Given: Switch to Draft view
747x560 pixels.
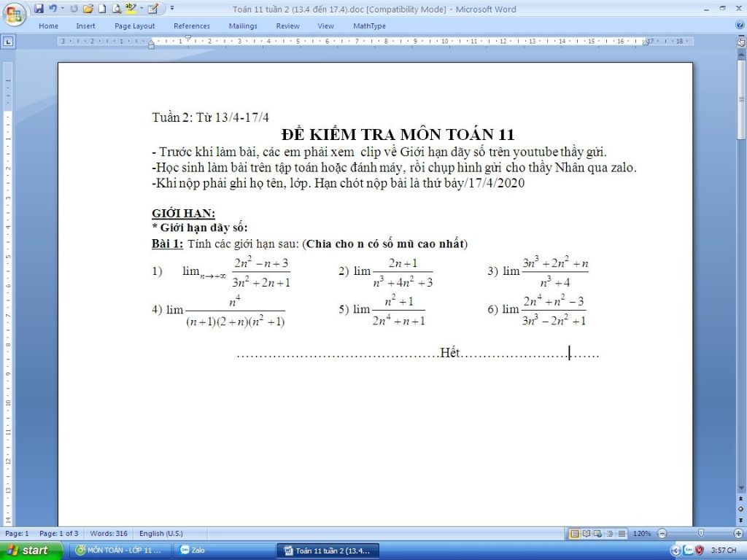Looking at the screenshot, I should click(x=622, y=534).
